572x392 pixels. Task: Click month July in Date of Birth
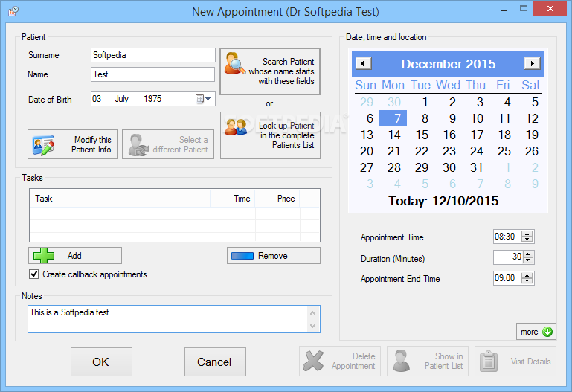tap(122, 99)
